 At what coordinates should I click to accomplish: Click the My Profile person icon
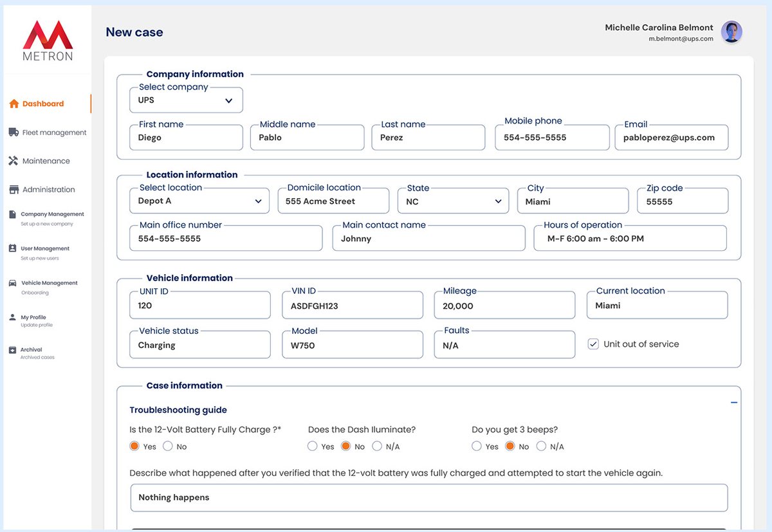pyautogui.click(x=13, y=317)
